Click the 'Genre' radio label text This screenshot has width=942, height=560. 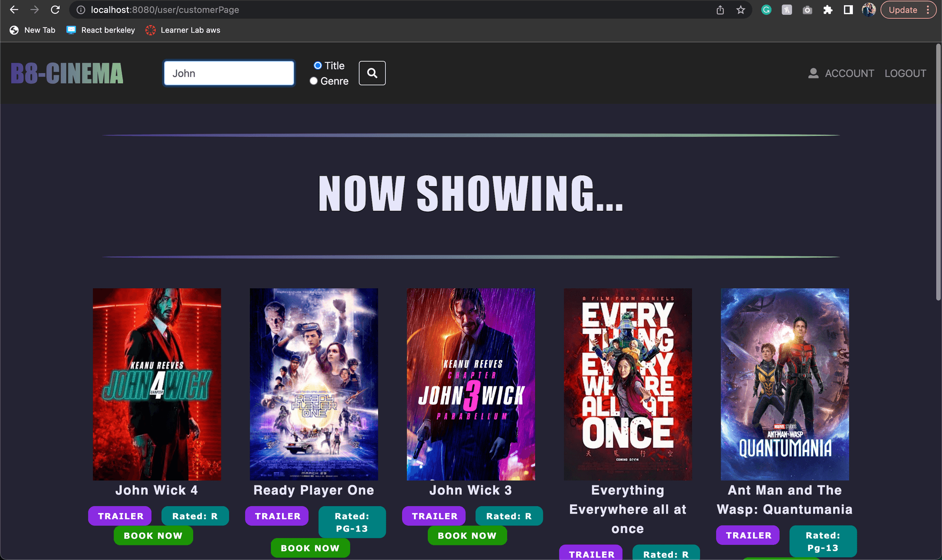pyautogui.click(x=334, y=81)
